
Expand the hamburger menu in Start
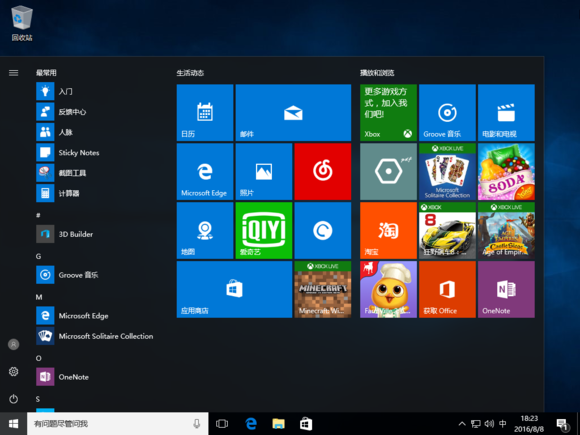[x=14, y=73]
